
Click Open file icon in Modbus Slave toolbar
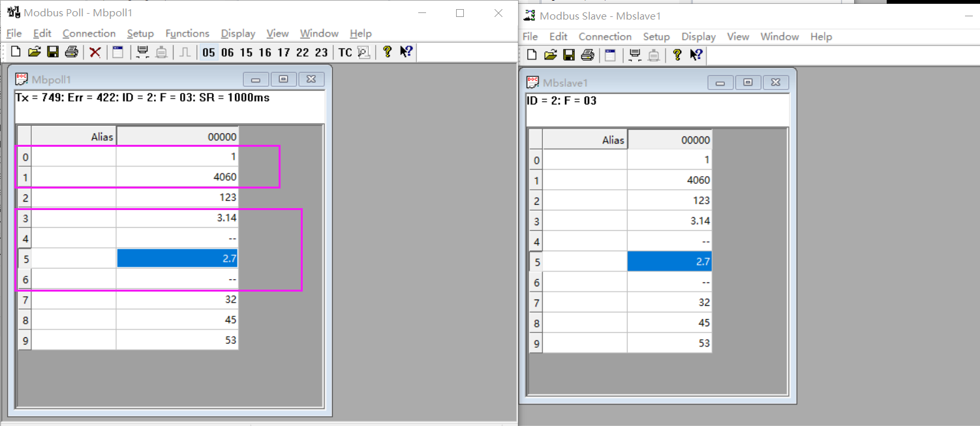tap(551, 55)
